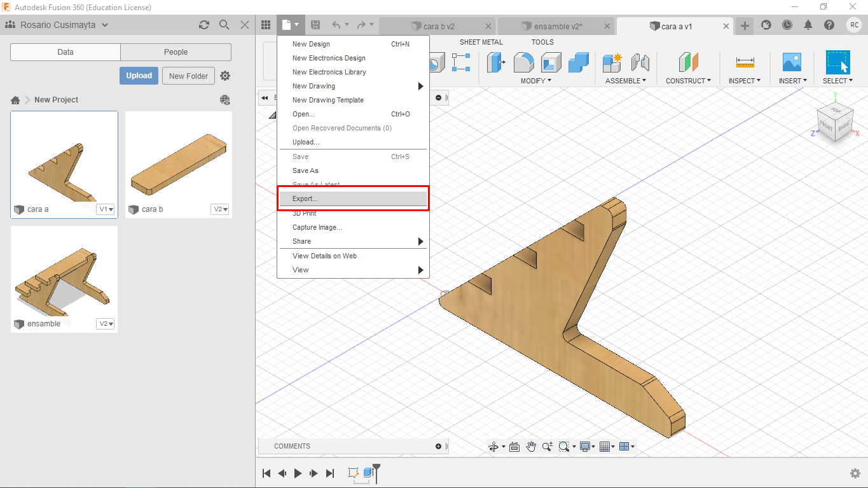Select the Joint tool
868x488 pixels.
[x=640, y=62]
